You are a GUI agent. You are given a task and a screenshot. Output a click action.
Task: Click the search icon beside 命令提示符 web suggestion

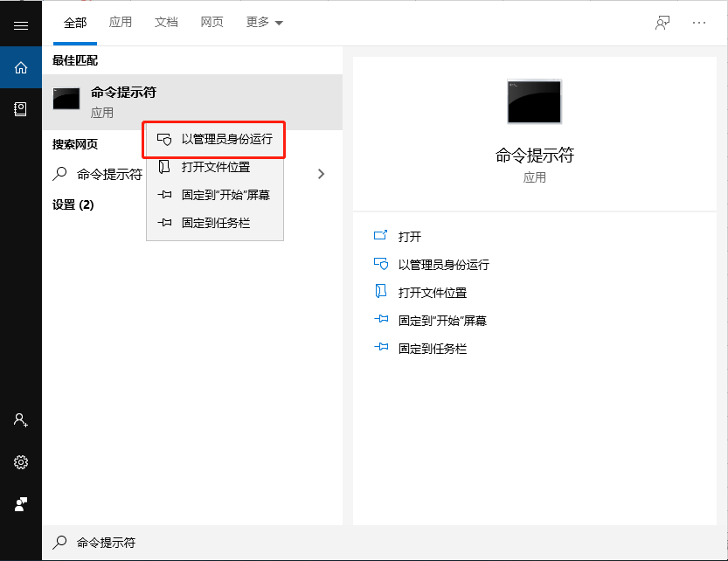pyautogui.click(x=61, y=173)
